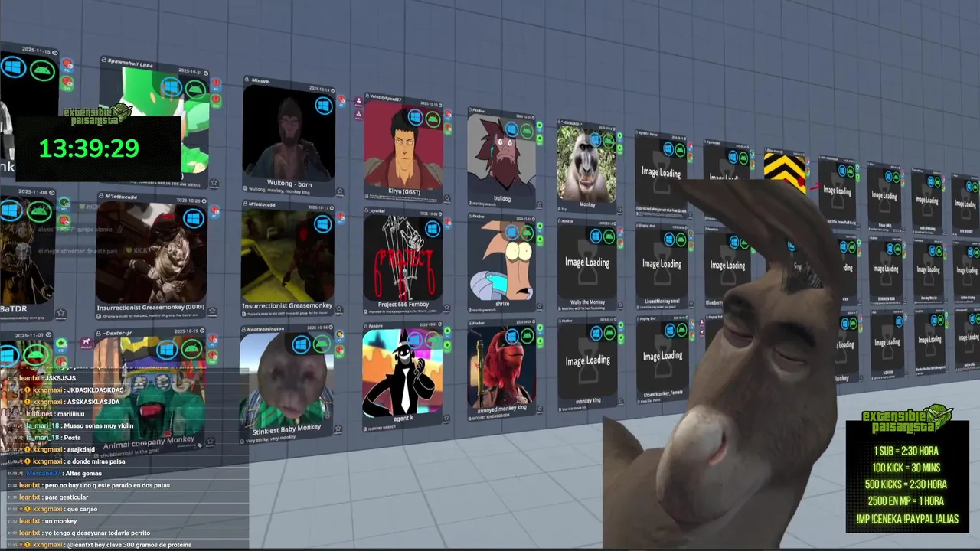Select the bulldog avatar thumbnail

coord(501,156)
